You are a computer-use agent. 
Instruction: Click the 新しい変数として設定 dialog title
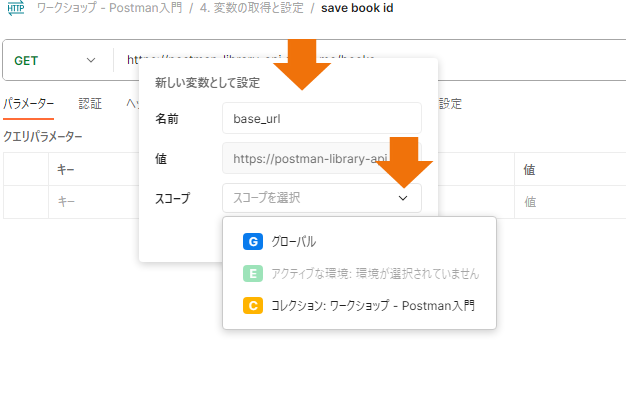[x=207, y=83]
